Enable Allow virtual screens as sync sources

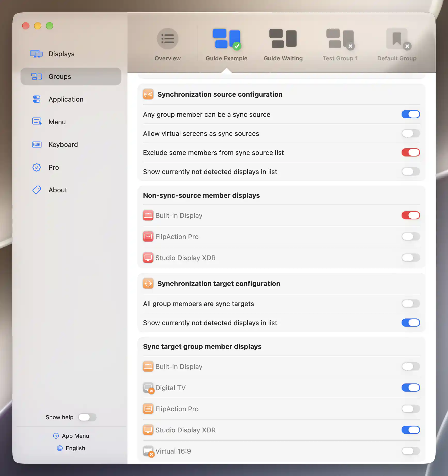(x=411, y=134)
